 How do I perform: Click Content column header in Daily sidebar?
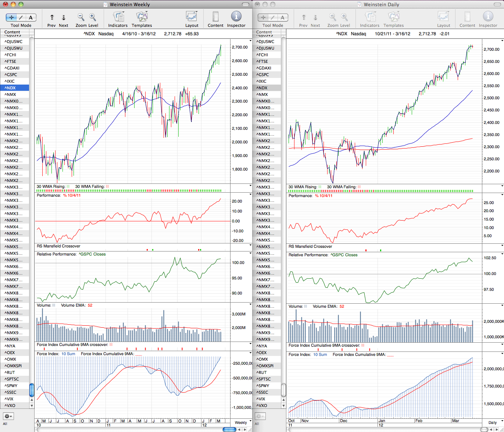click(x=267, y=32)
